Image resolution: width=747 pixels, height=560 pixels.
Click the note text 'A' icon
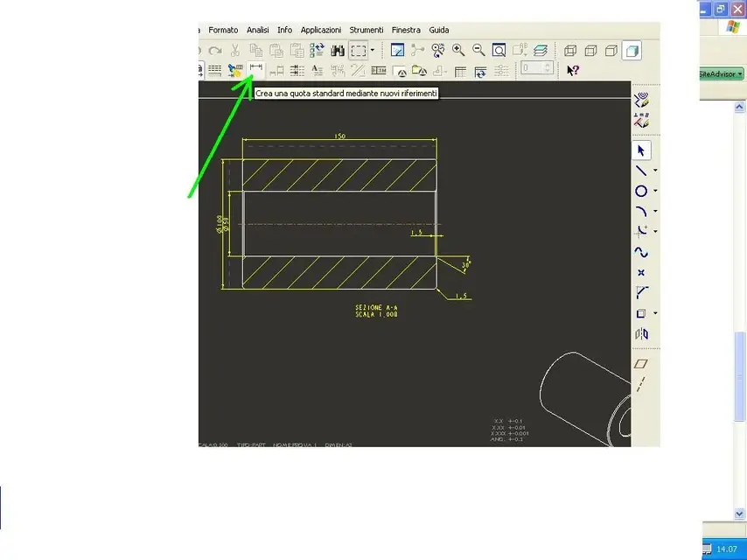coord(317,71)
